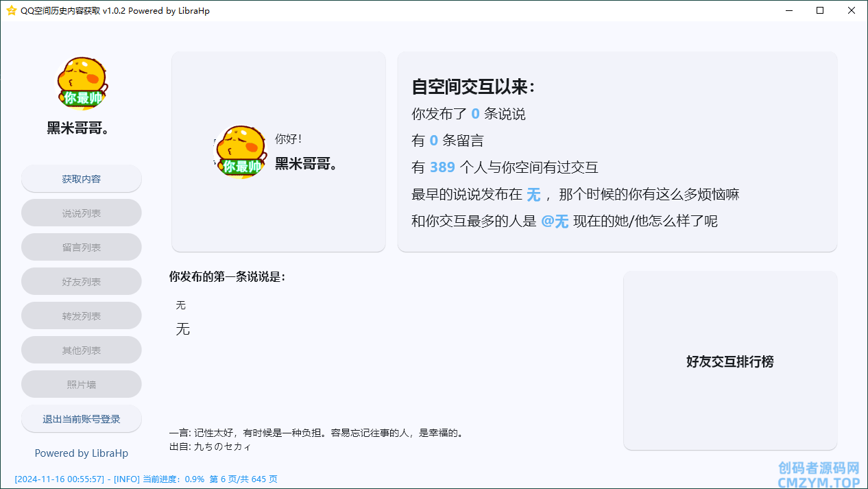Go to 转发列表 in the sidebar
The height and width of the screenshot is (489, 868).
[82, 316]
